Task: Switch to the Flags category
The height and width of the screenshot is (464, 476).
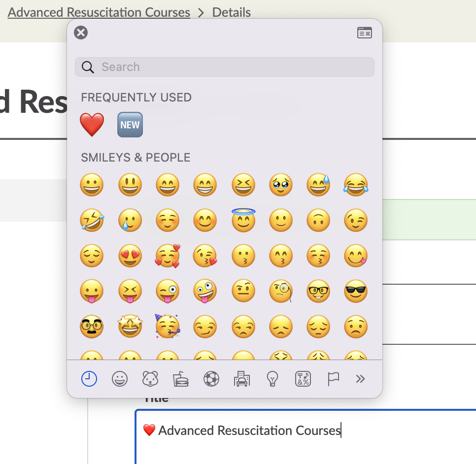Action: pos(333,379)
